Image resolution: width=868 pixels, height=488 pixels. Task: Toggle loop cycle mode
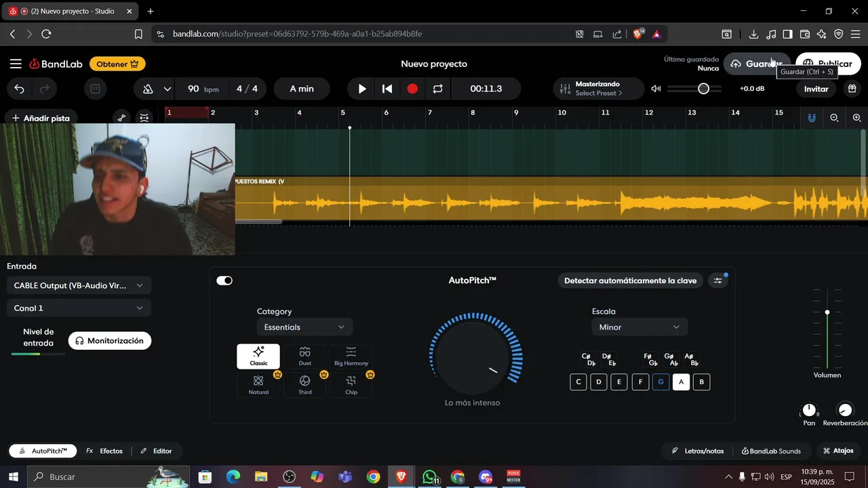click(437, 89)
